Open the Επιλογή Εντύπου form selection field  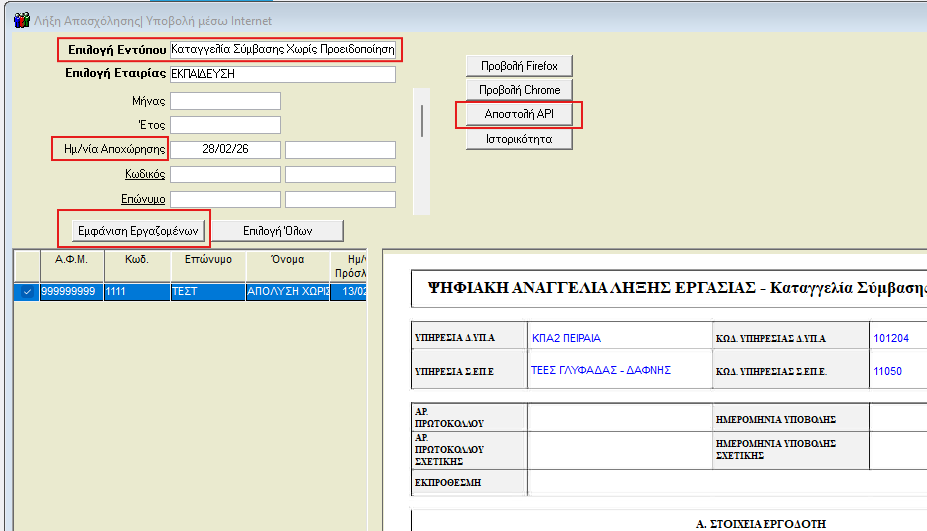pyautogui.click(x=283, y=49)
